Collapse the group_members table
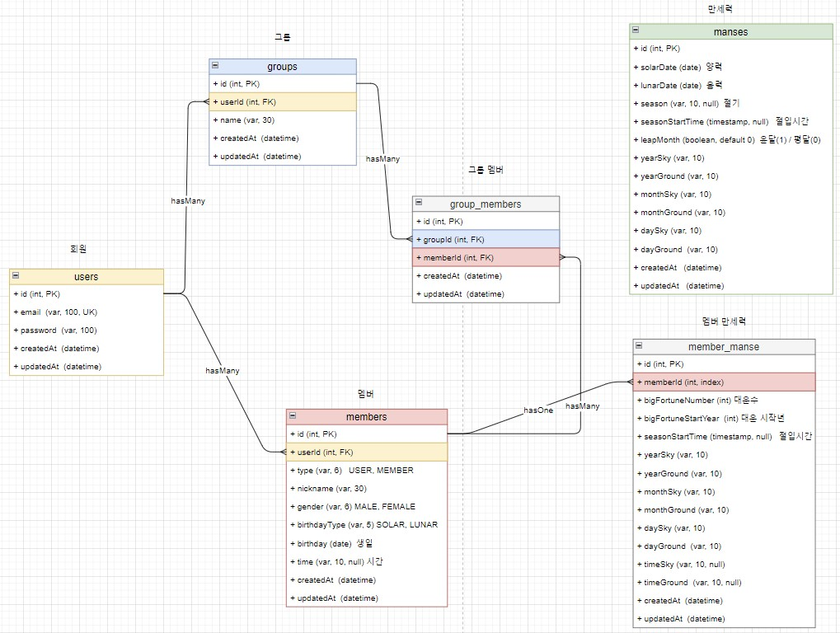The width and height of the screenshot is (840, 633). coord(419,203)
